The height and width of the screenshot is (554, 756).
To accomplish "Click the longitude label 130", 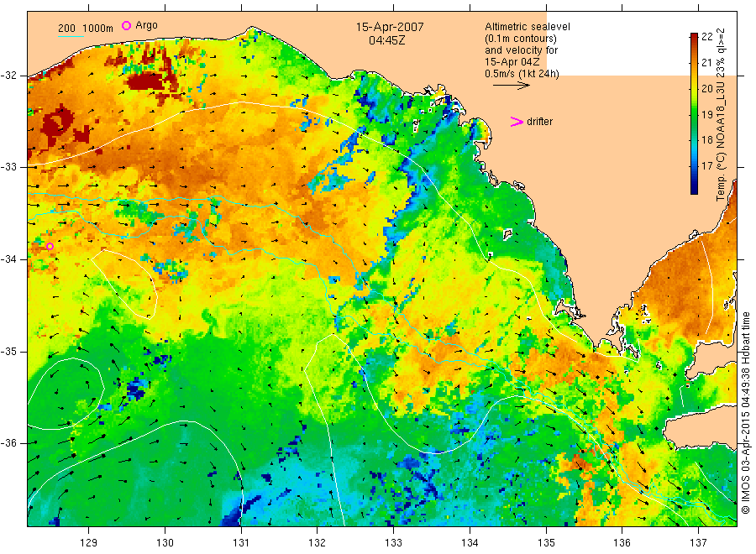I will click(x=165, y=543).
